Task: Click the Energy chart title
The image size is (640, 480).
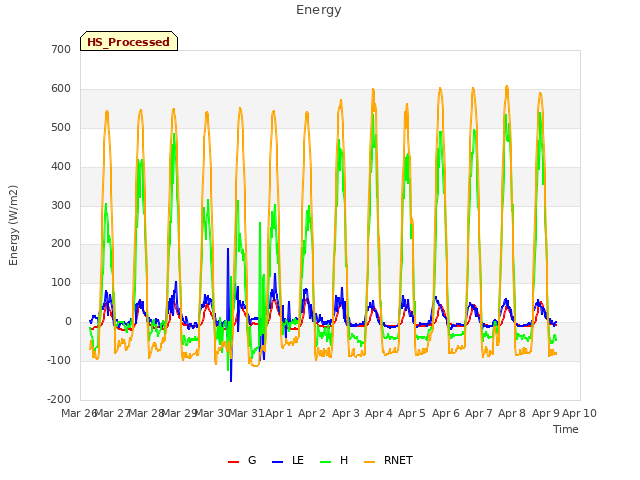Action: 319,10
